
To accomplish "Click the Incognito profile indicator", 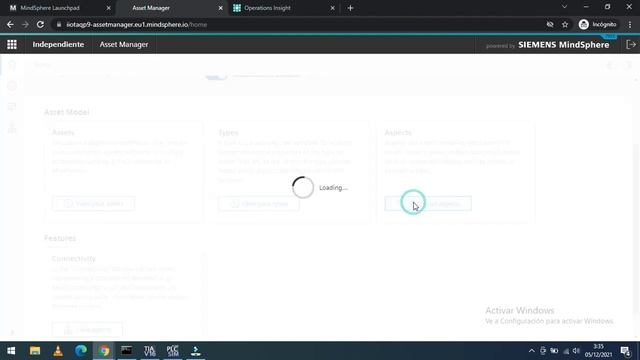I will pyautogui.click(x=598, y=24).
